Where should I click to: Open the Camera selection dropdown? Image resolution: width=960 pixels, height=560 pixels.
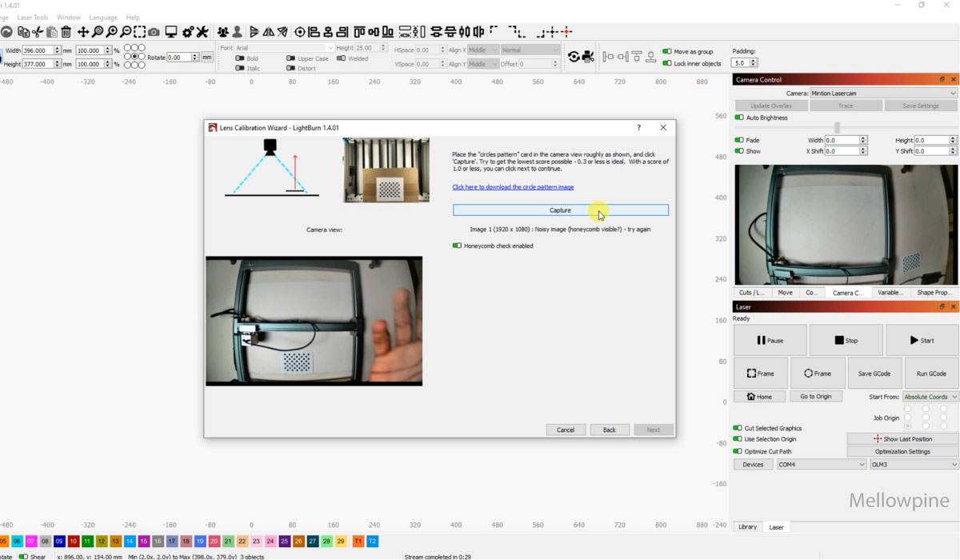click(883, 94)
